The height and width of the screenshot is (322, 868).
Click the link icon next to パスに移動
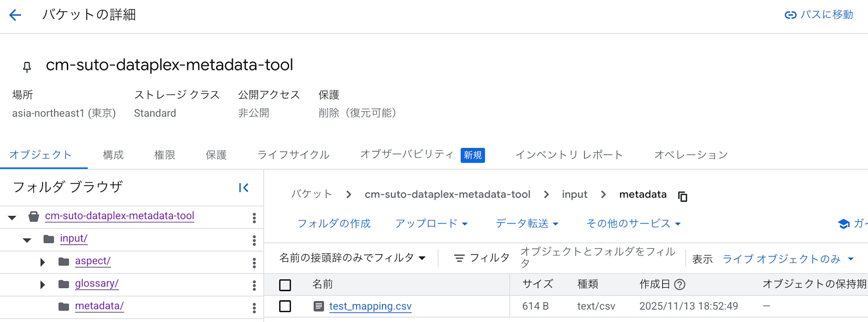(x=791, y=15)
